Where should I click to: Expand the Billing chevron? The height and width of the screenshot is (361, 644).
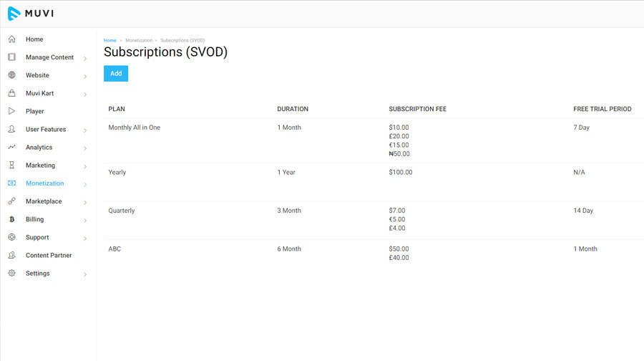[x=85, y=221]
